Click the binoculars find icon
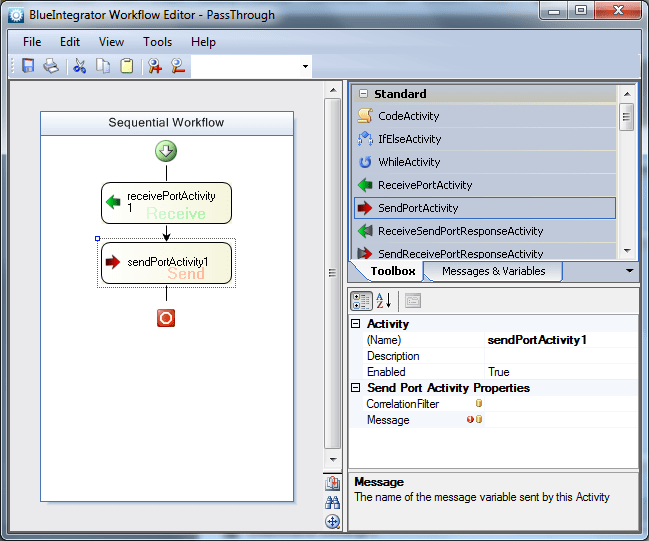 coord(332,502)
